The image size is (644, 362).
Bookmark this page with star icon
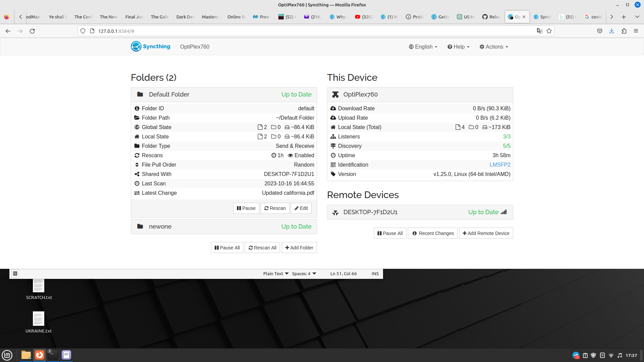(549, 31)
